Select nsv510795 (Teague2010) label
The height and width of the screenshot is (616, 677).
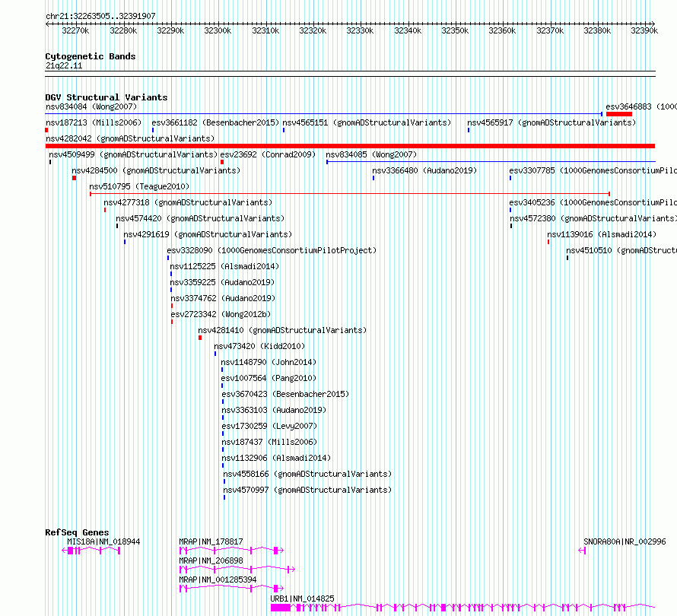pyautogui.click(x=139, y=186)
